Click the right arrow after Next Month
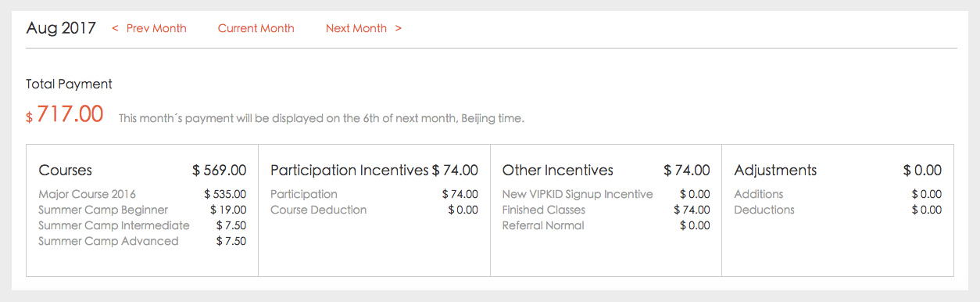Screen dimensions: 980x302 pos(399,28)
